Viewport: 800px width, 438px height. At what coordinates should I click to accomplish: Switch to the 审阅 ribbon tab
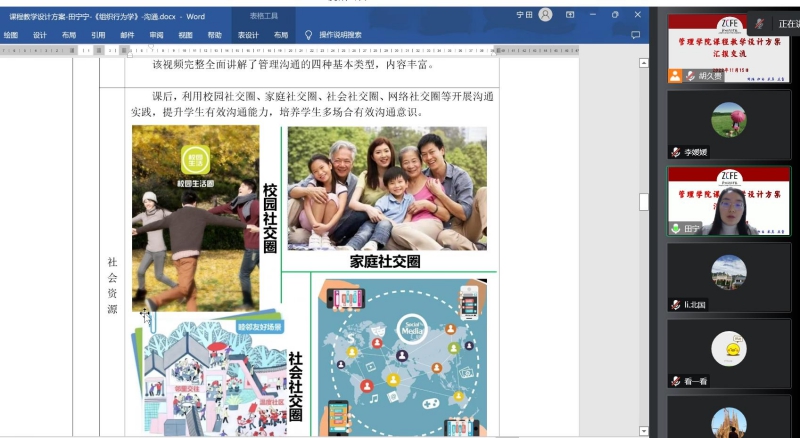(156, 34)
